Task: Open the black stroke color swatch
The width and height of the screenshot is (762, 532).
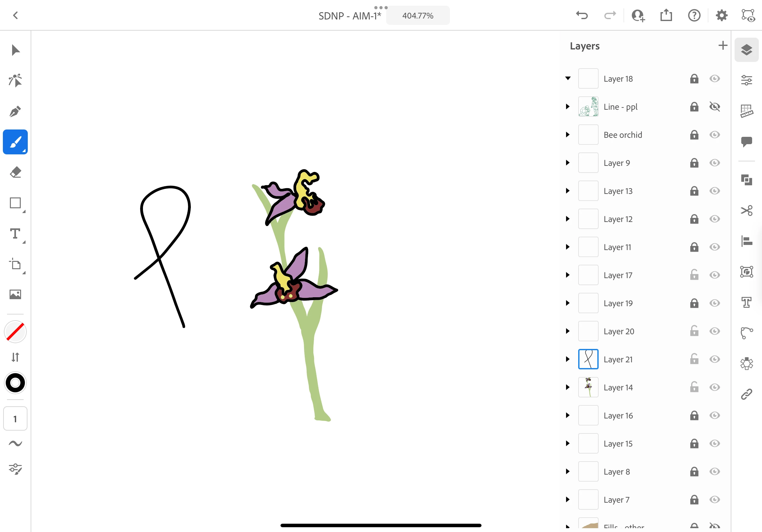Action: (15, 383)
